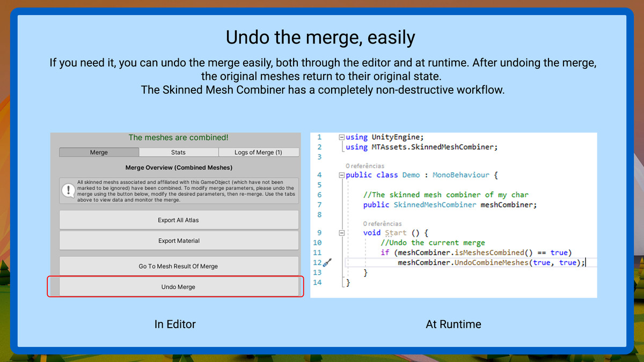Click the '0 referências' link above the Demo class
The width and height of the screenshot is (644, 362).
[365, 166]
